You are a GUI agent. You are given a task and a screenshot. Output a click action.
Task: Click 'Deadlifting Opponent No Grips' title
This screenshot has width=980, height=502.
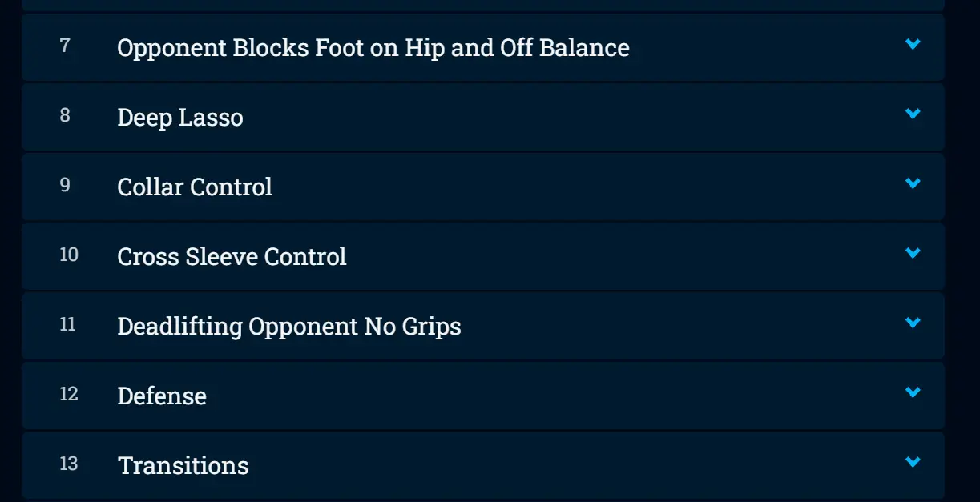288,327
